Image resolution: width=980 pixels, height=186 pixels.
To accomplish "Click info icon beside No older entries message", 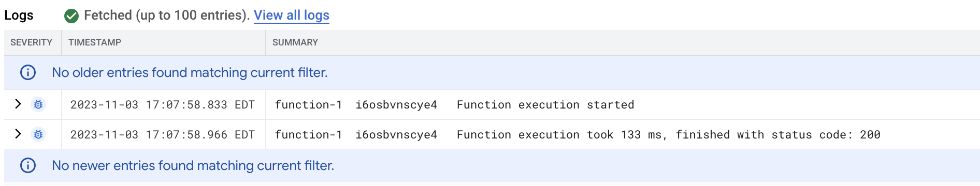I will coord(28,72).
